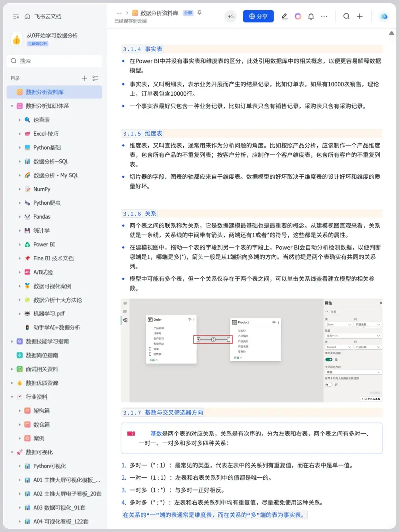Open the blue avatar icon at top right

384,16
